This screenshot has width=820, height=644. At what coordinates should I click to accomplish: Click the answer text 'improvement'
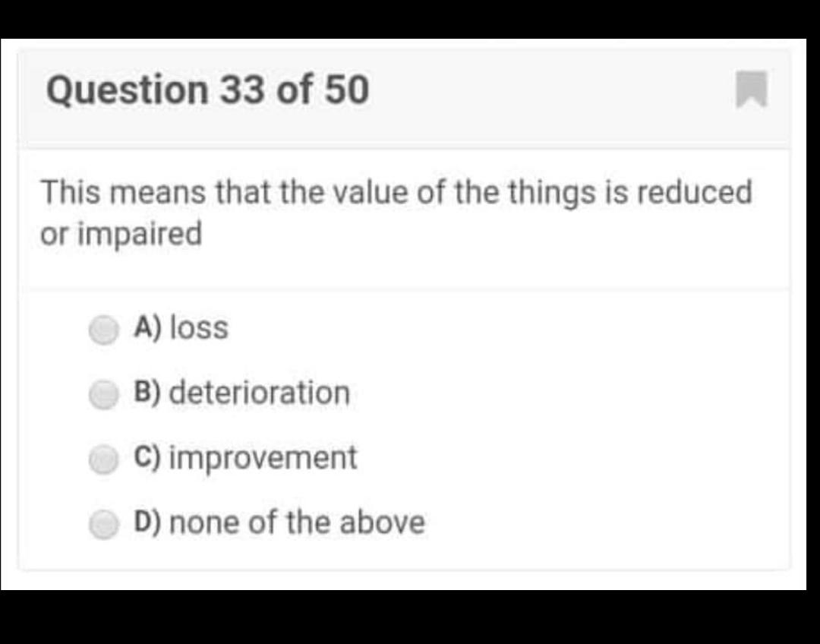(263, 457)
